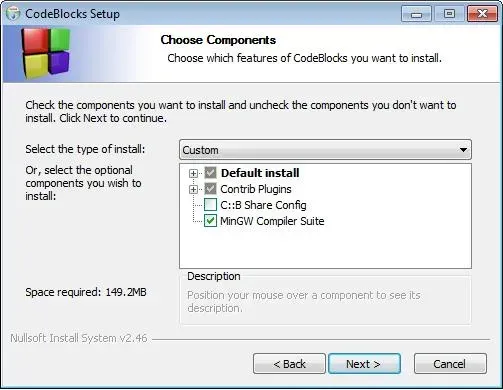Select the C::B Share Config label
The image size is (503, 390).
[x=263, y=205]
